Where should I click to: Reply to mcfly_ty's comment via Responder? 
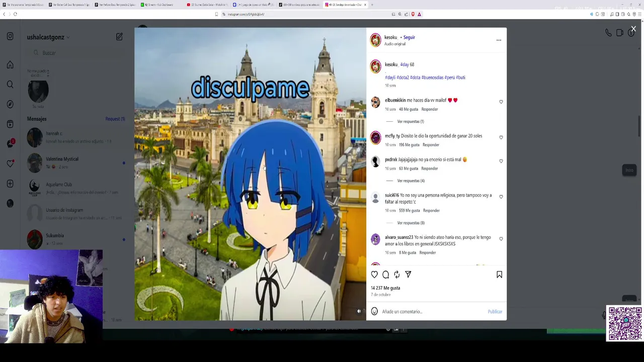click(x=431, y=145)
